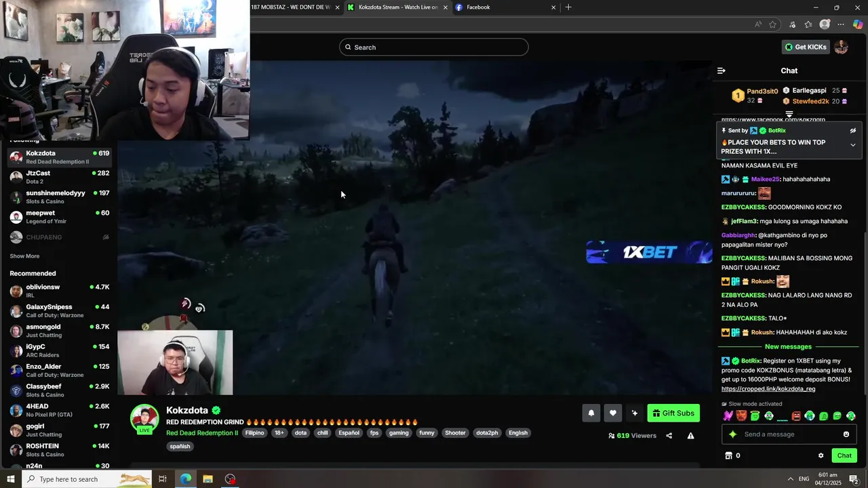Viewport: 868px width, 488px height.
Task: Open Edge settings and more menu
Action: (x=841, y=24)
